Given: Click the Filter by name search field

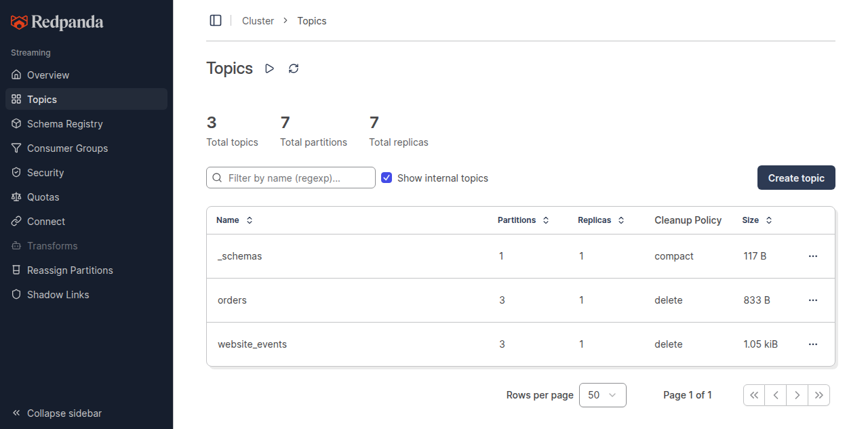Looking at the screenshot, I should tap(291, 178).
